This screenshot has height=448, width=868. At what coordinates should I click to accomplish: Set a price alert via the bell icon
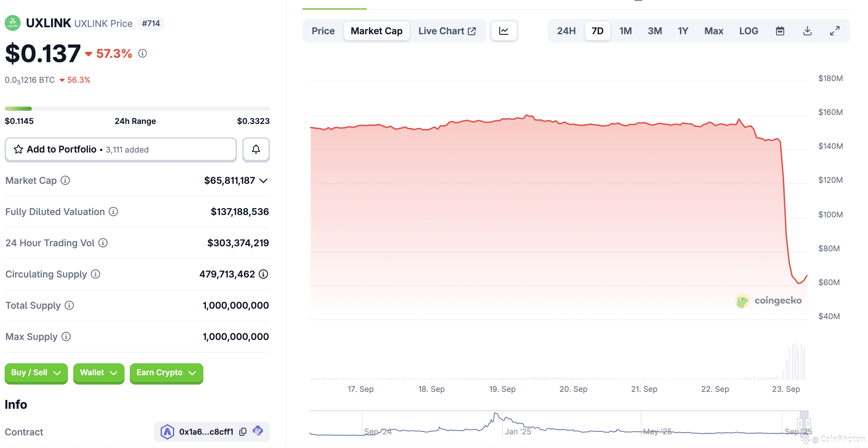click(256, 150)
